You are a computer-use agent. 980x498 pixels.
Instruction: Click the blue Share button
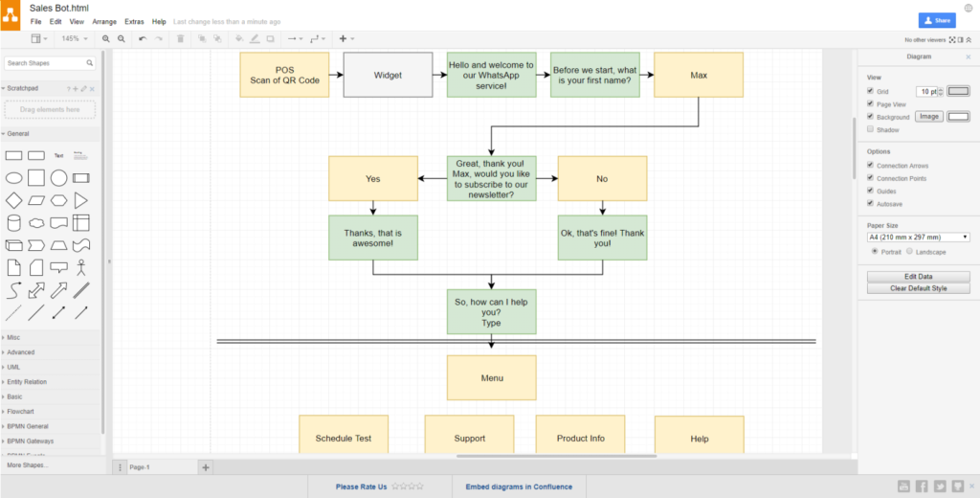click(936, 20)
